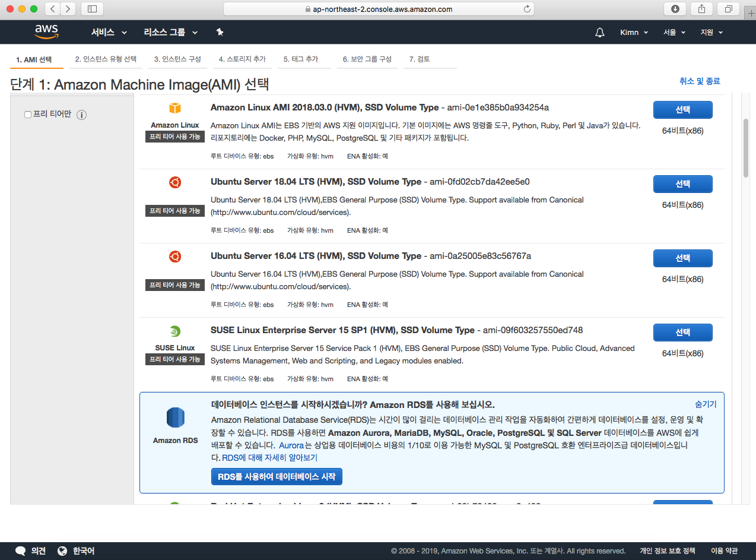Expand the 서비스 services menu
The height and width of the screenshot is (560, 756).
[x=109, y=33]
